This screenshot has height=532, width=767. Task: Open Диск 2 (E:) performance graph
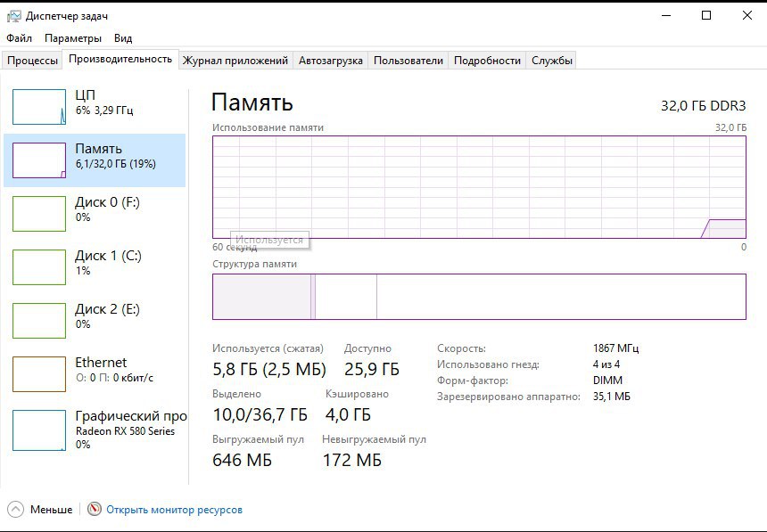click(x=39, y=321)
